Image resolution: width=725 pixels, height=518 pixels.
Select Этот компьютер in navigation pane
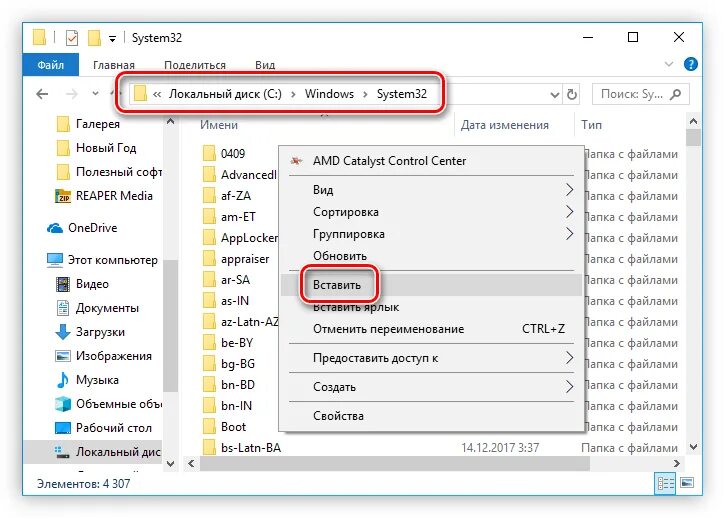(102, 260)
